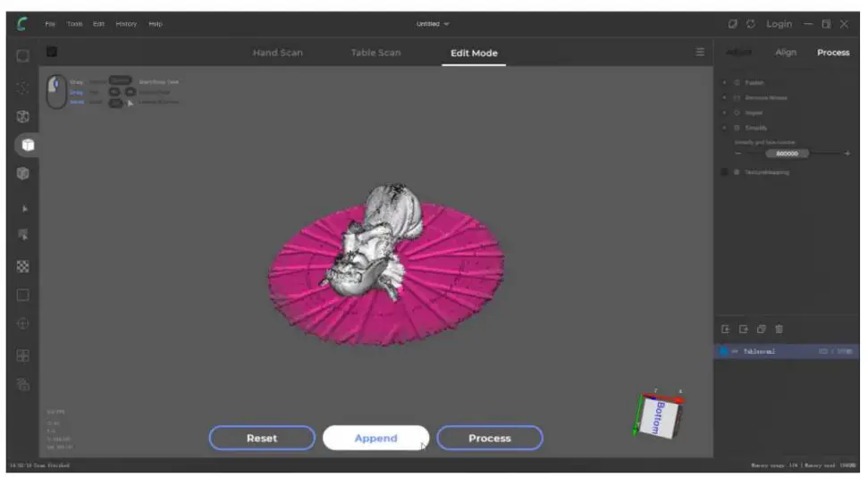Increase face count with the plus button

click(847, 154)
